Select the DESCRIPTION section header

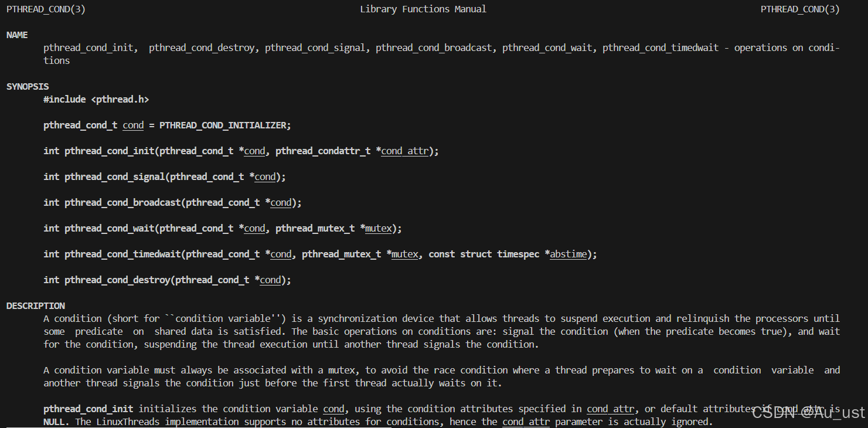36,305
